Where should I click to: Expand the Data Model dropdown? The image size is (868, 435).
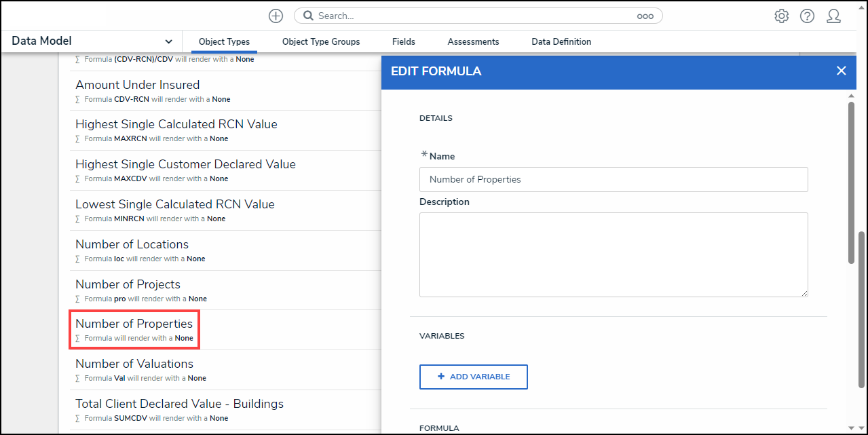168,41
